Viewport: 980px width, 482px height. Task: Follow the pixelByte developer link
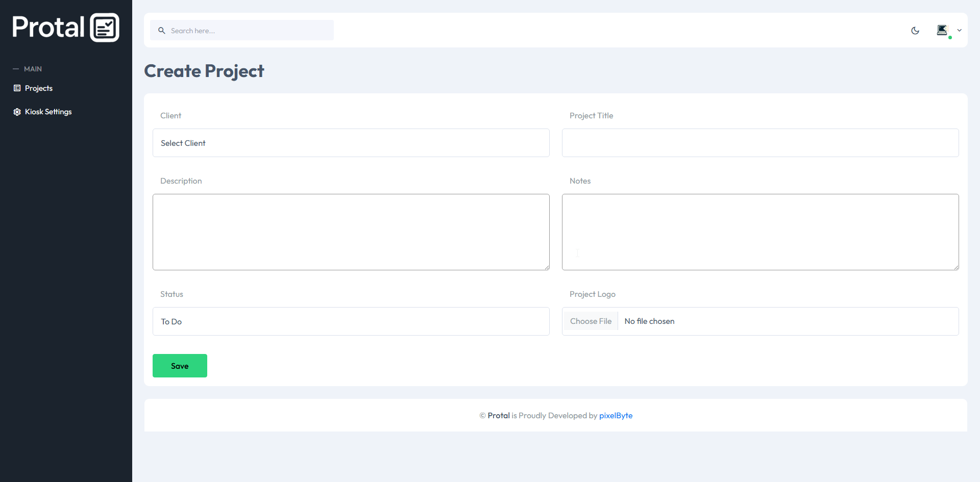click(616, 415)
